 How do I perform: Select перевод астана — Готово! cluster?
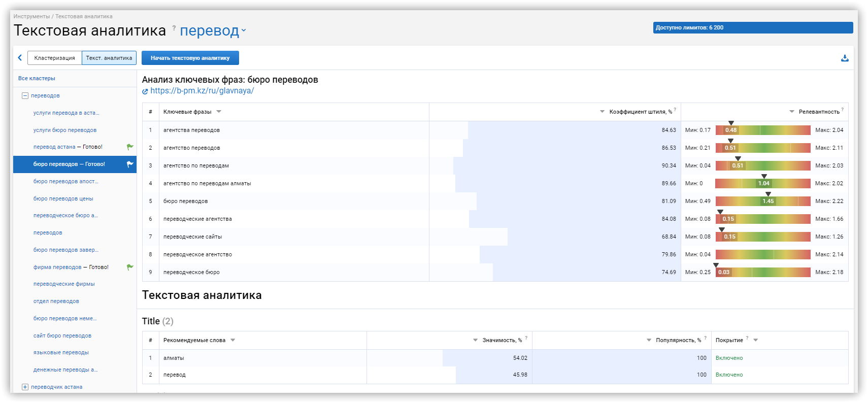[x=68, y=147]
